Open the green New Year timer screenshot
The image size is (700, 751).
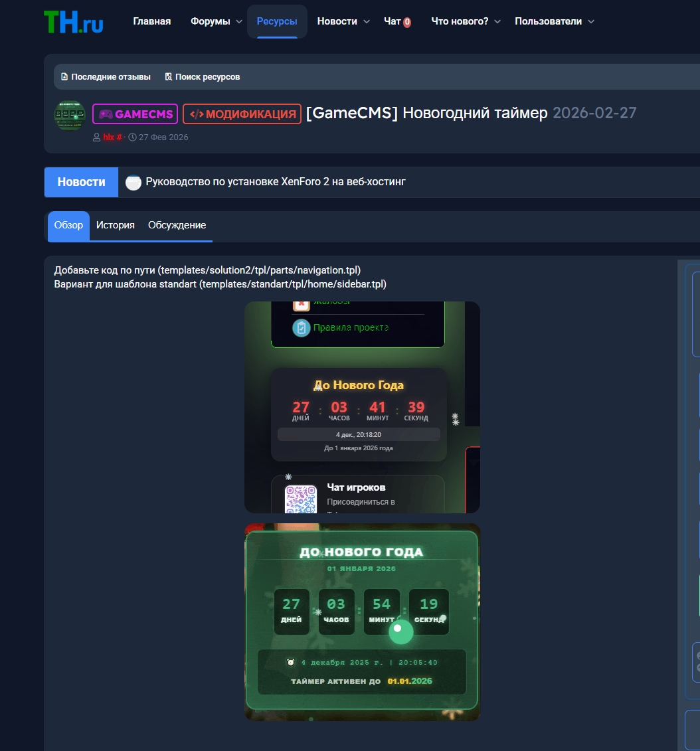point(362,622)
